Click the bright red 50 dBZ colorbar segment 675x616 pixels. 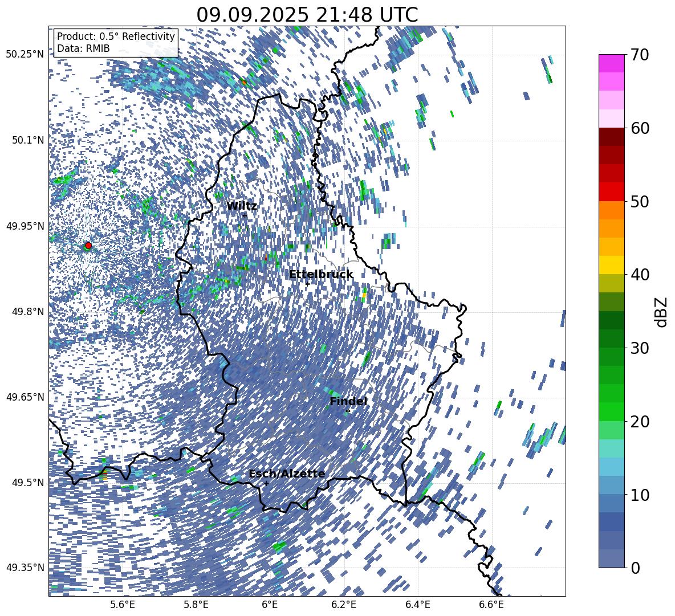tap(611, 192)
